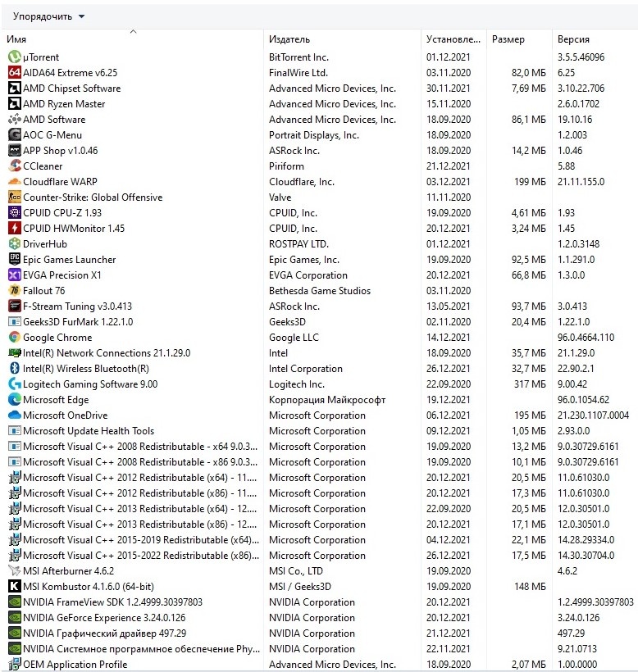Click the sort arrow above Имя column

coord(134,31)
